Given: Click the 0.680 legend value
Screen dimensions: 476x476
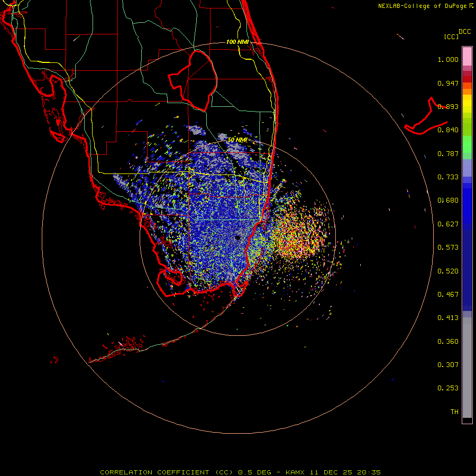Looking at the screenshot, I should pos(448,200).
